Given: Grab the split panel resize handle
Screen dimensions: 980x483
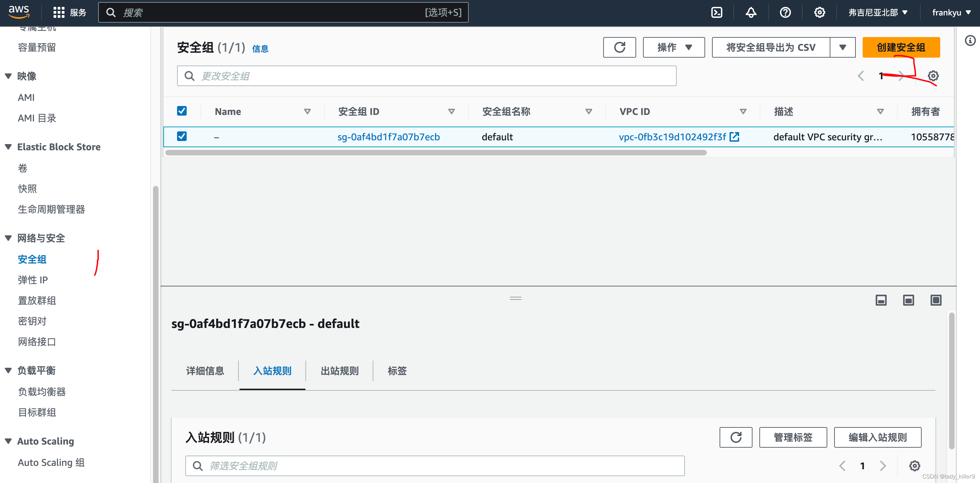Looking at the screenshot, I should [x=515, y=298].
